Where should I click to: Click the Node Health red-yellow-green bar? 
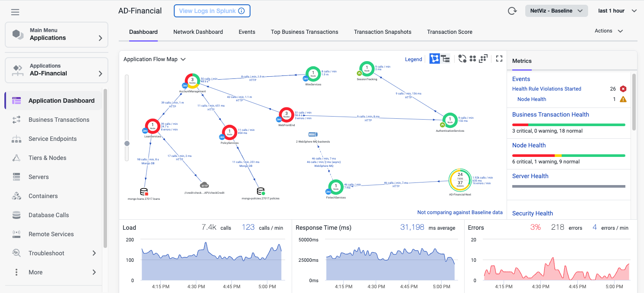click(x=569, y=156)
